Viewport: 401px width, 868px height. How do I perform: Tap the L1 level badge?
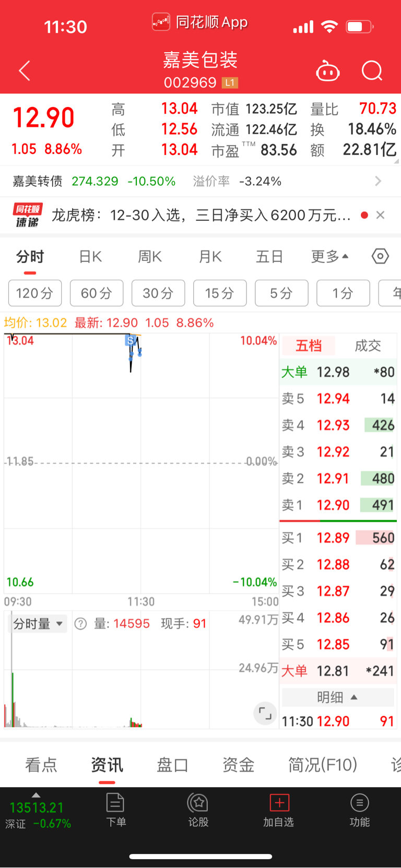[230, 82]
